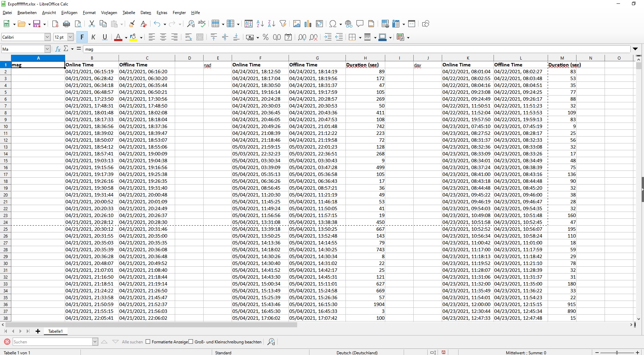This screenshot has height=355, width=644.
Task: Click the Print icon
Action: point(66,24)
